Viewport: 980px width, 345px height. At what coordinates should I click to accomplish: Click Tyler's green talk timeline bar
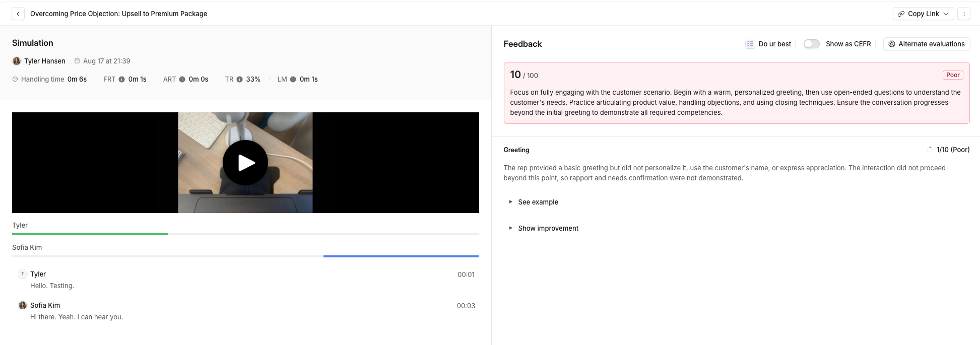[x=90, y=234]
